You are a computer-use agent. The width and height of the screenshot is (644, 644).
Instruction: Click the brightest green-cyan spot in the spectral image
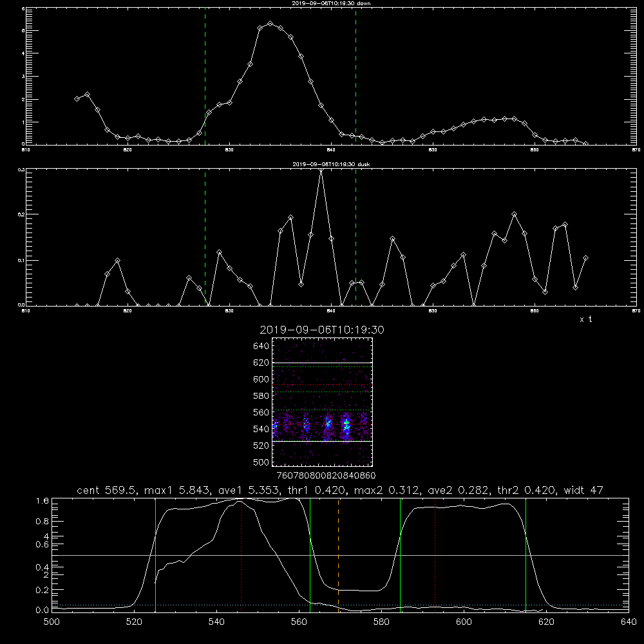(x=346, y=423)
